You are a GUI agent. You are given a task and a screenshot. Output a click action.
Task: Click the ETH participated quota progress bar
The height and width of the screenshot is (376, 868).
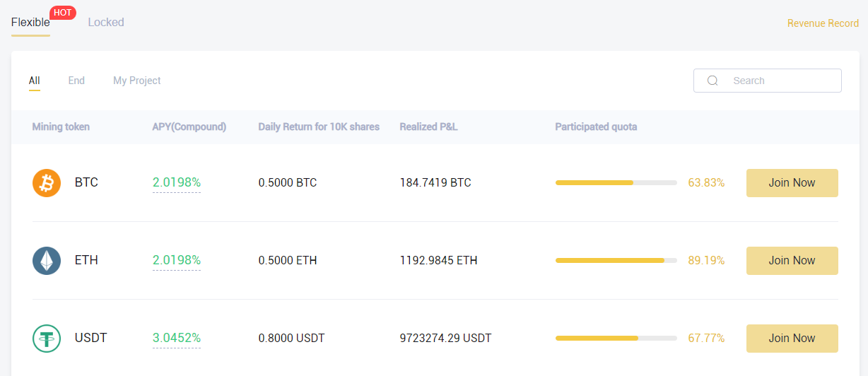(616, 261)
